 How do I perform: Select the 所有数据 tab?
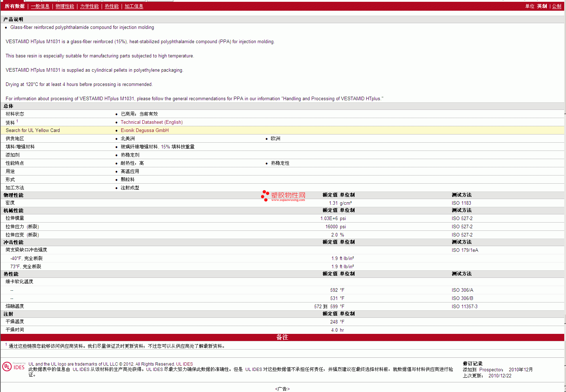click(15, 6)
